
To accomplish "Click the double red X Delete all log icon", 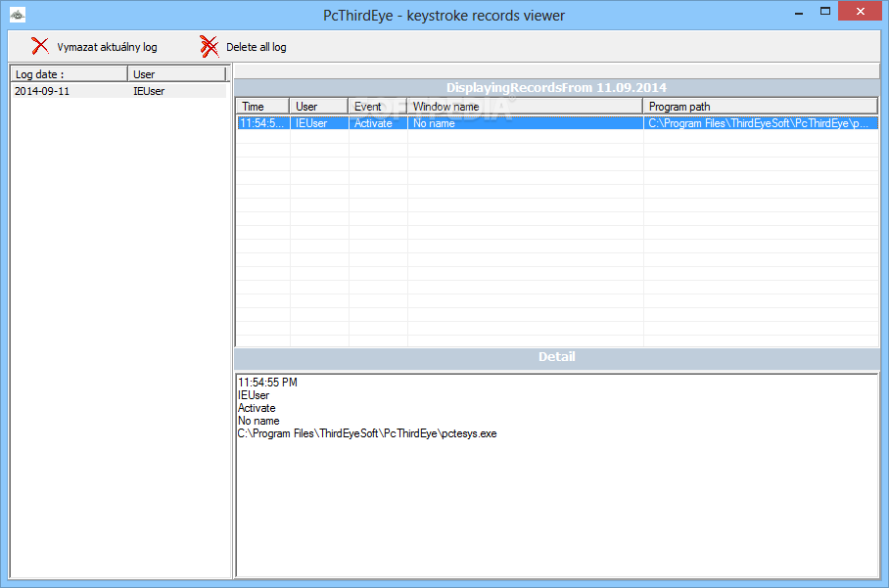I will click(209, 46).
